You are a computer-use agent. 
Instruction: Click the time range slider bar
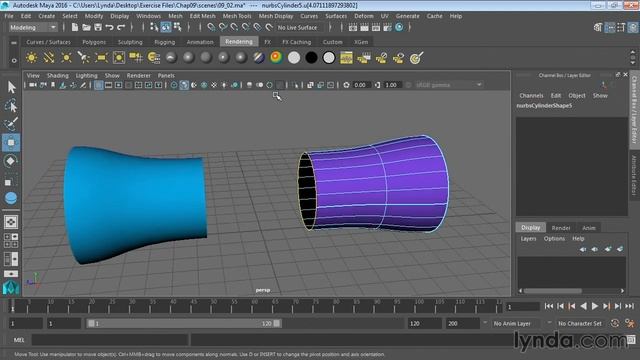click(x=183, y=323)
